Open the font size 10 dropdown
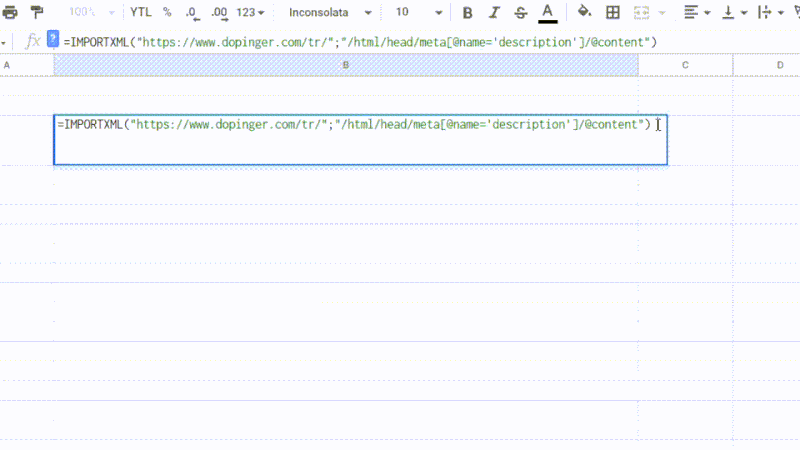This screenshot has width=800, height=450. [418, 12]
